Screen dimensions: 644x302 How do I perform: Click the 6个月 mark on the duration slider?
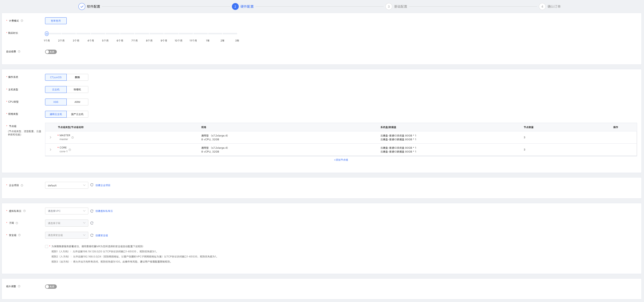tap(120, 34)
